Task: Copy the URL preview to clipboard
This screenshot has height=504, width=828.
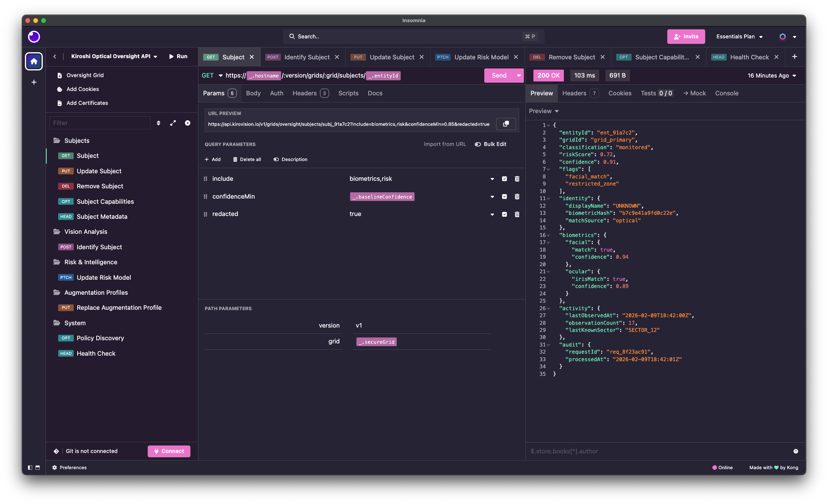Action: [506, 124]
